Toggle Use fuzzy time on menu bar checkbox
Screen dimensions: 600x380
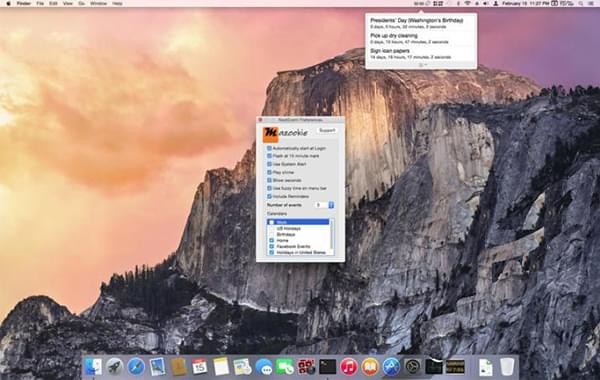pyautogui.click(x=269, y=188)
